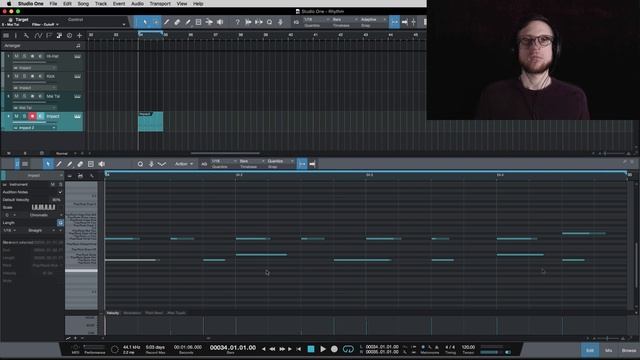640x360 pixels.
Task: Open the wrench options icon above tracks
Action: [x=26, y=36]
